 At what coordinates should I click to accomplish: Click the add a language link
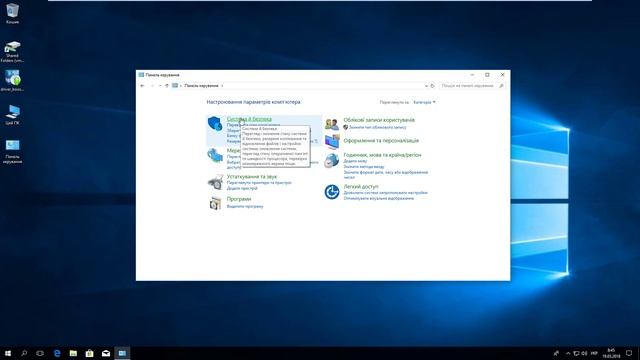pos(355,161)
